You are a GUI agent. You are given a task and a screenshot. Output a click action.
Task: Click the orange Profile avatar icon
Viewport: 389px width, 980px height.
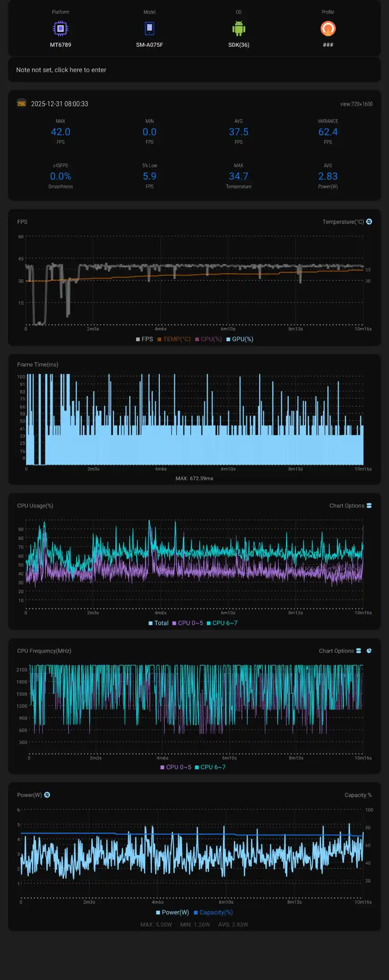point(328,29)
